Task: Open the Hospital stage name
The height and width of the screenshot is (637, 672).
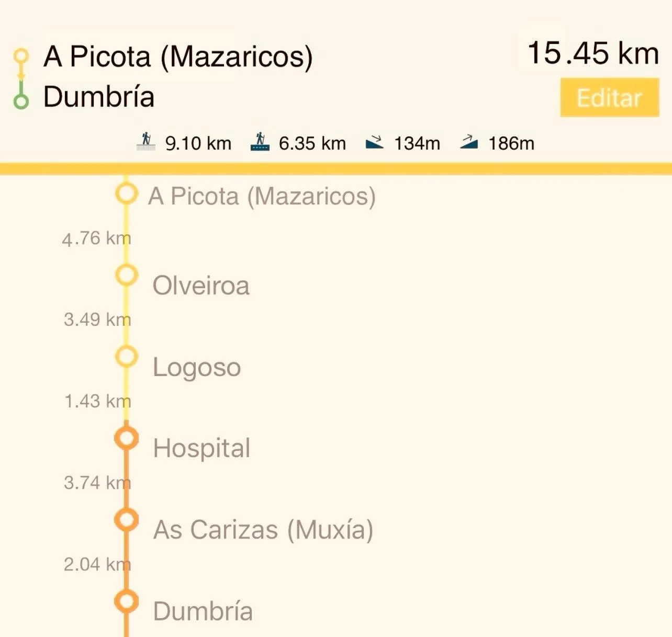Action: coord(201,448)
